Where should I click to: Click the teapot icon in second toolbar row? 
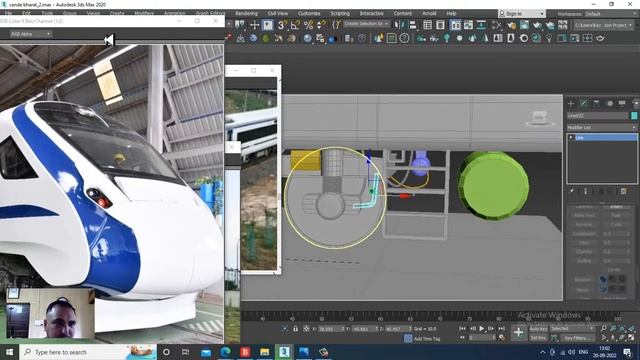[600, 38]
